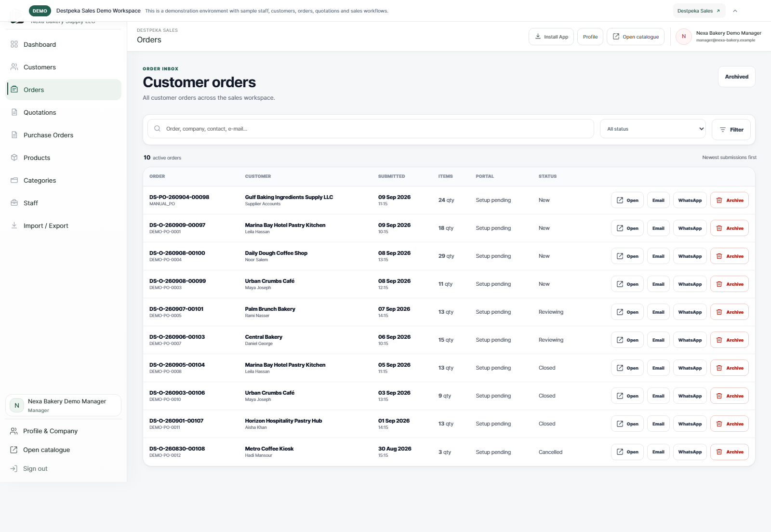Click the Categories folder icon
Screen dimensions: 771x532
pos(14,180)
